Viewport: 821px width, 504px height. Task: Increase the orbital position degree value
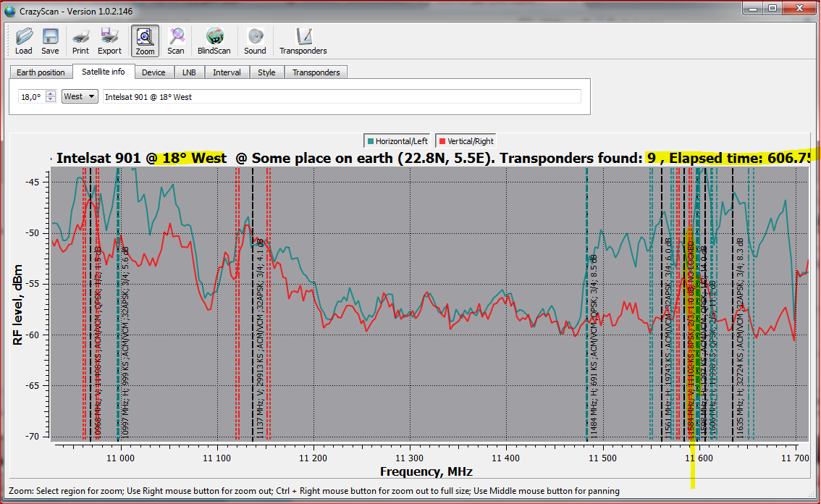point(51,93)
